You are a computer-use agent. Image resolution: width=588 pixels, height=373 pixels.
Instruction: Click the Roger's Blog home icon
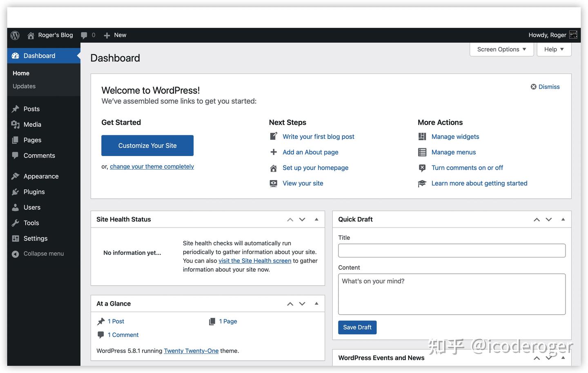(x=31, y=36)
